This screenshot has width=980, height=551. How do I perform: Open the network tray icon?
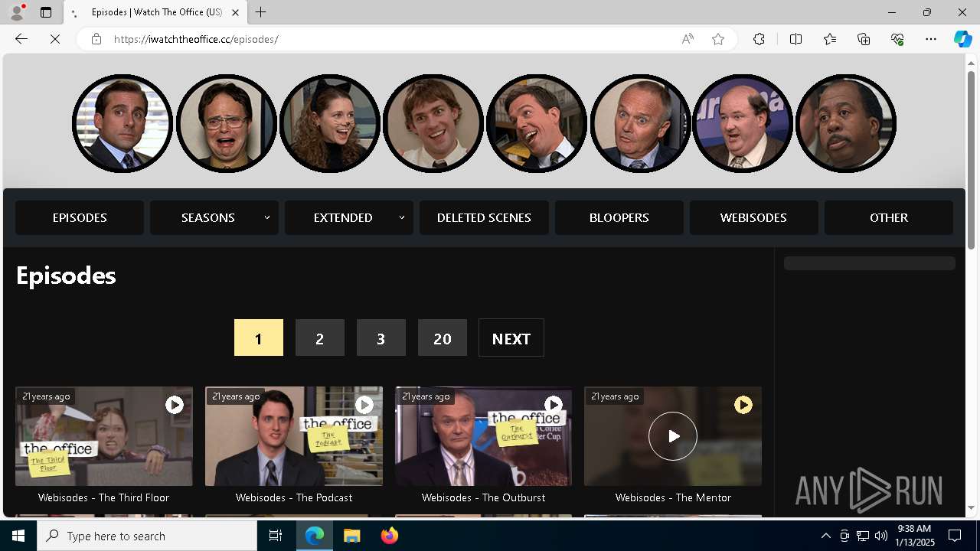(862, 536)
